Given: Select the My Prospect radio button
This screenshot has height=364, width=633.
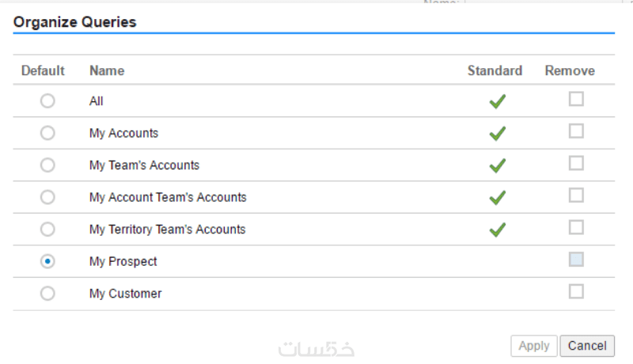Looking at the screenshot, I should pyautogui.click(x=47, y=261).
